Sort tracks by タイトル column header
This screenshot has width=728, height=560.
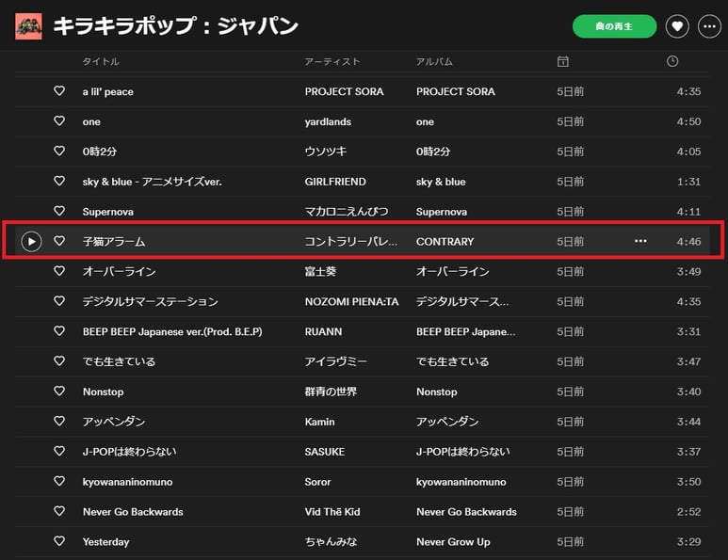(x=101, y=61)
